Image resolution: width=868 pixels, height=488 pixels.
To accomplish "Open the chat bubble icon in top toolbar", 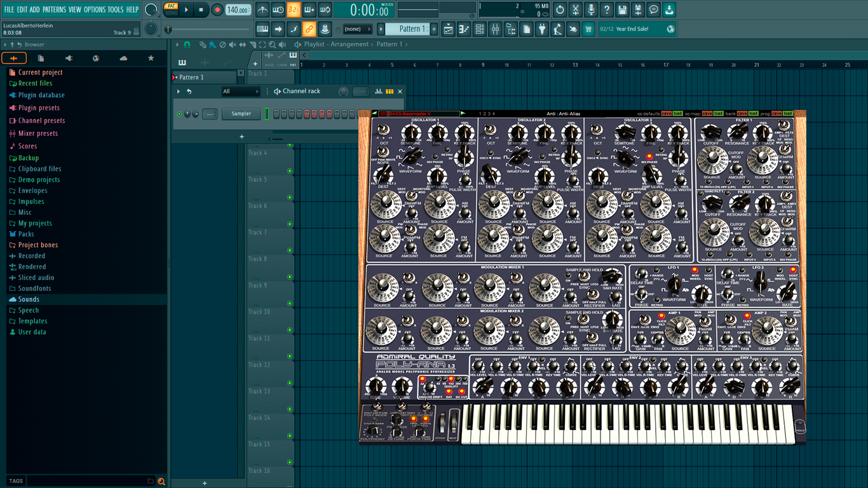I will click(x=653, y=10).
